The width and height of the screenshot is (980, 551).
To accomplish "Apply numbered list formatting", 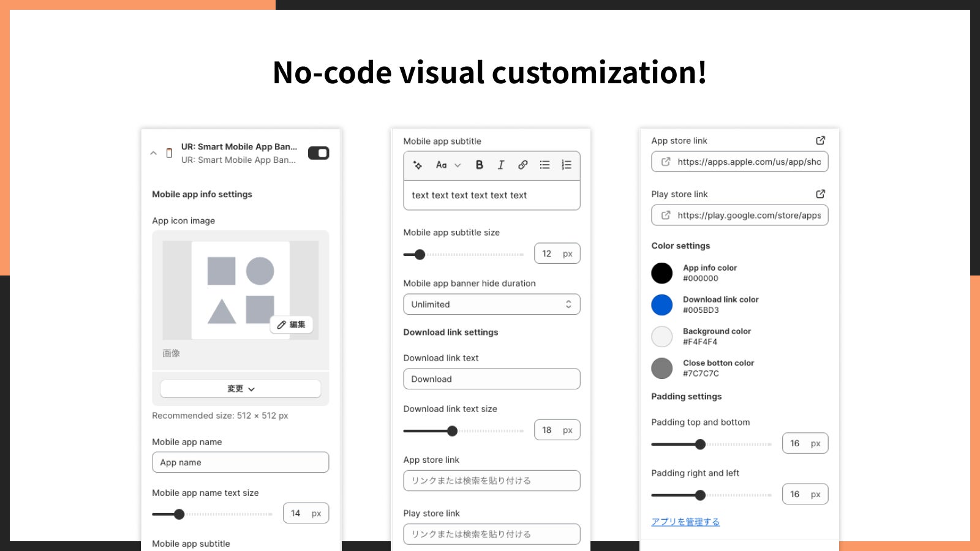I will (567, 165).
